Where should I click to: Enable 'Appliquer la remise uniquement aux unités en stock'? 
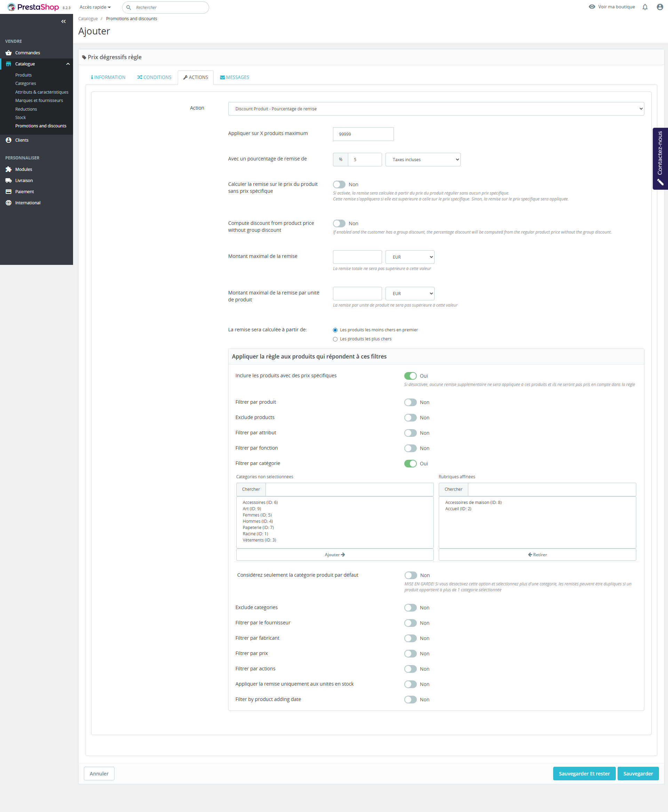410,684
